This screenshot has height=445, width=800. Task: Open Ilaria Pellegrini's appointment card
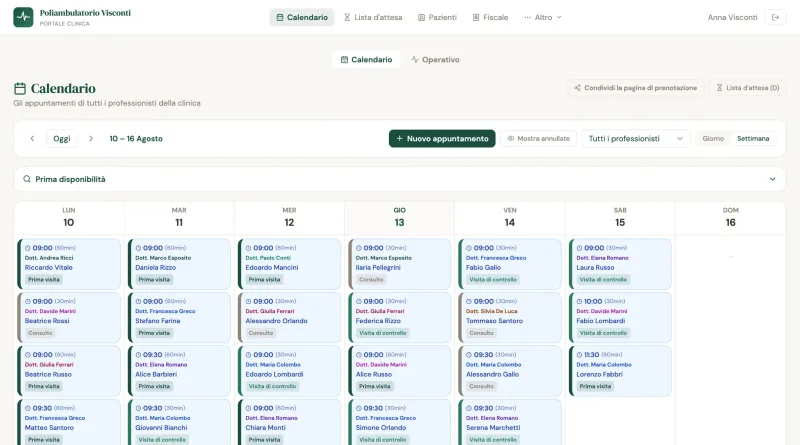click(399, 264)
